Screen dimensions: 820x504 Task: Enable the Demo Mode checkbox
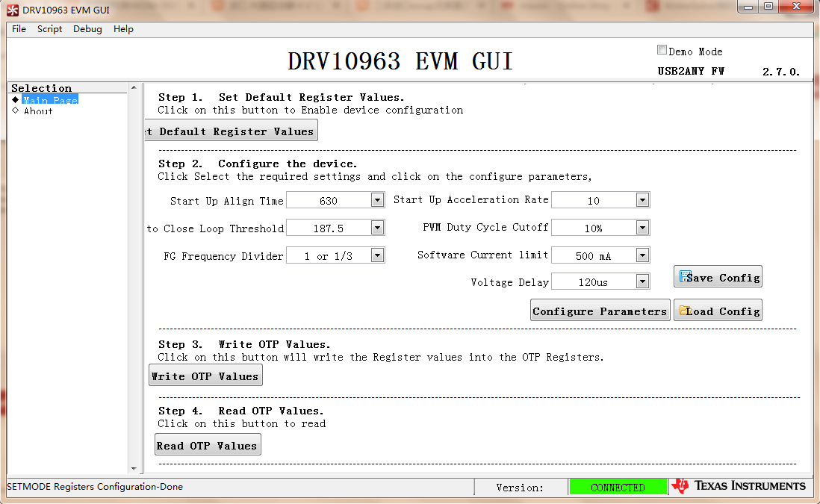coord(662,50)
